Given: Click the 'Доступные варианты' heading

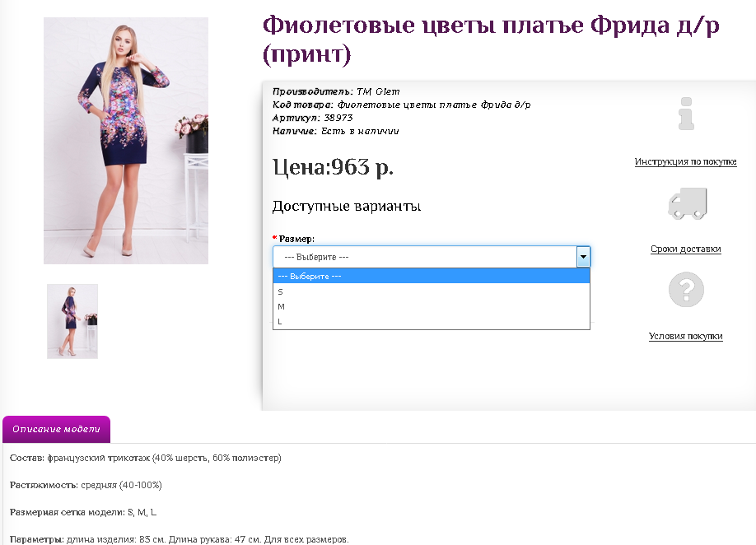Looking at the screenshot, I should (347, 207).
